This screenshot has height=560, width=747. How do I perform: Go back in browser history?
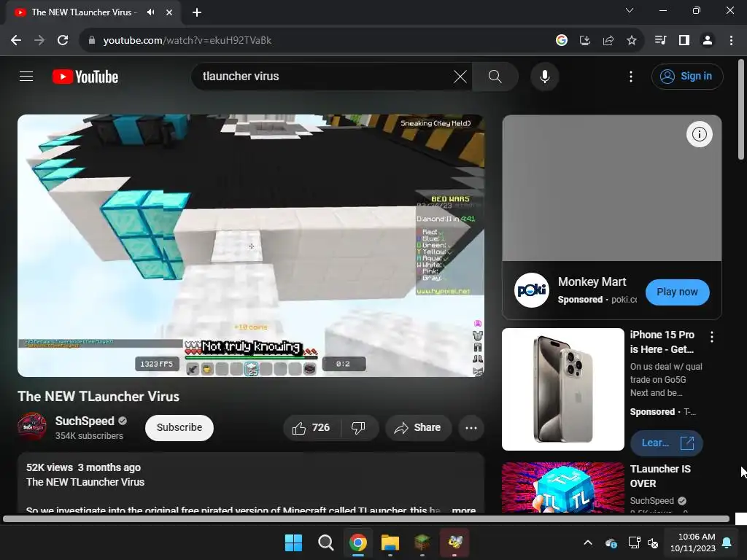(16, 41)
